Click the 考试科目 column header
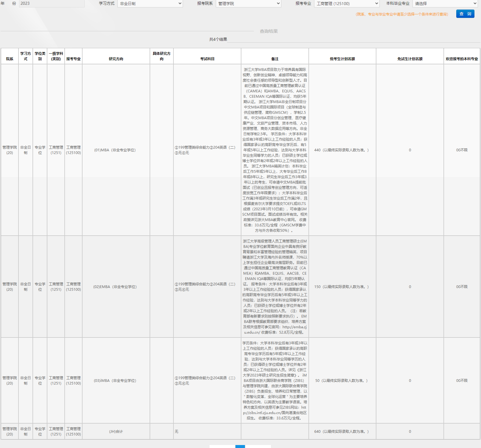Image resolution: width=481 pixels, height=448 pixels. pos(207,59)
